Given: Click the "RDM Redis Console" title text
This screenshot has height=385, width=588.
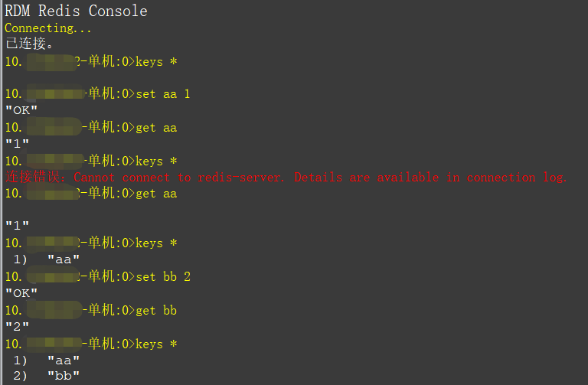Looking at the screenshot, I should click(x=76, y=11).
